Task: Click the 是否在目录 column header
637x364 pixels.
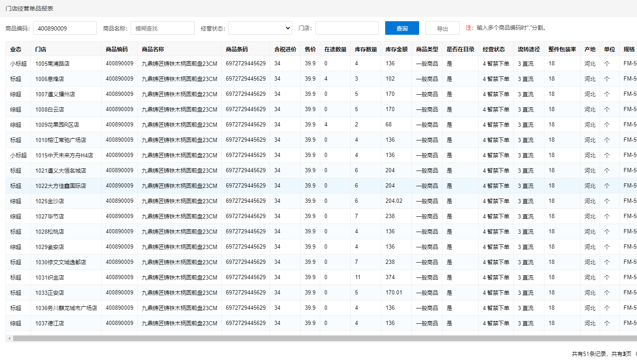Action: point(460,49)
